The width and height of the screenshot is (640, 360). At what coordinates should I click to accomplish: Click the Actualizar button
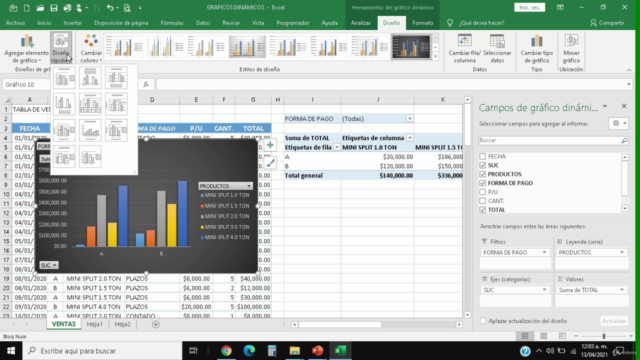614,321
